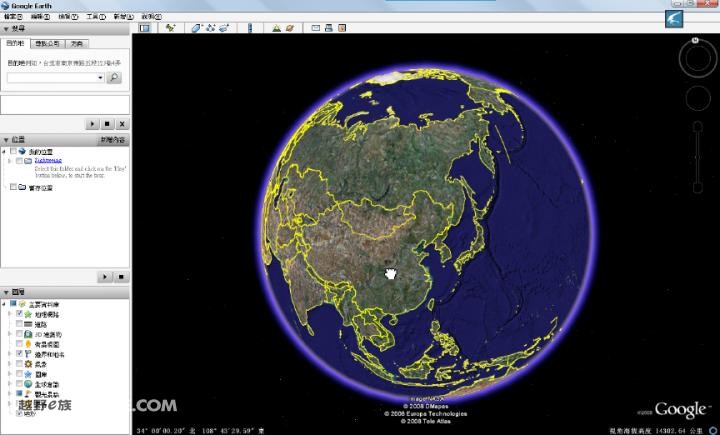Click the zoom in end of zoom slider
Image resolution: width=720 pixels, height=435 pixels.
pyautogui.click(x=698, y=126)
